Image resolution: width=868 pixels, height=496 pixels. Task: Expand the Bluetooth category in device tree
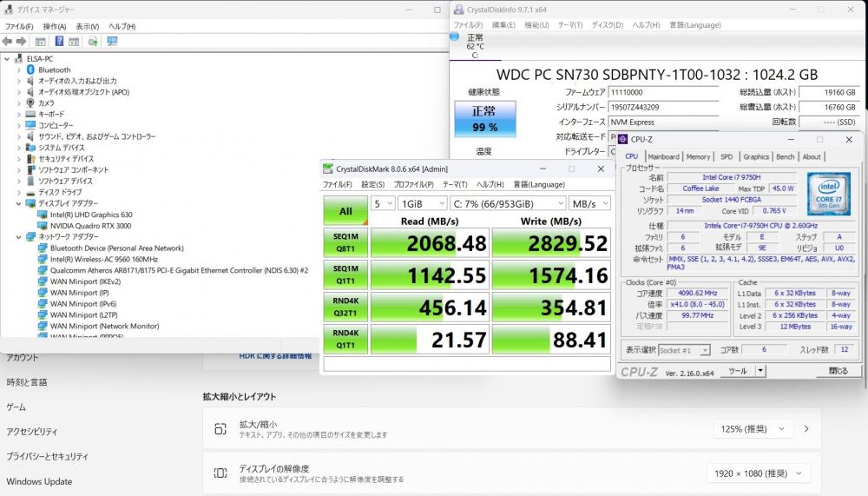point(19,69)
